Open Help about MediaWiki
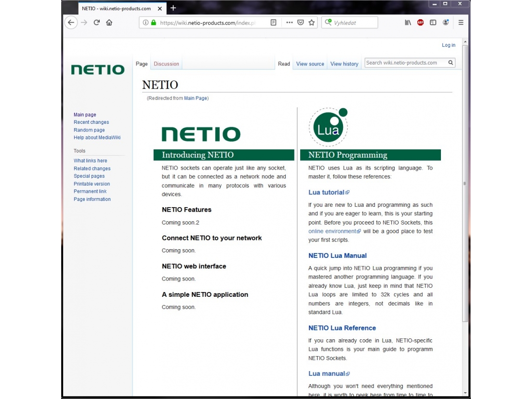The width and height of the screenshot is (532, 399). point(97,137)
